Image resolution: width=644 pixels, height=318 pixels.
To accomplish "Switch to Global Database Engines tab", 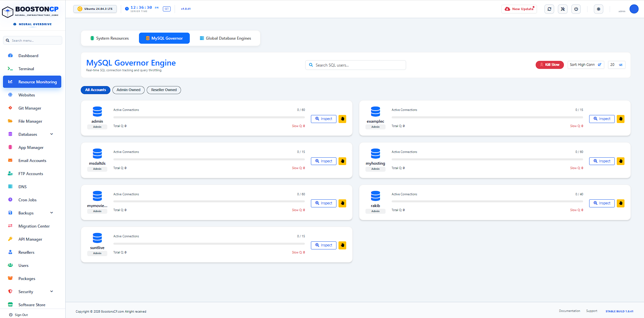I will (225, 38).
